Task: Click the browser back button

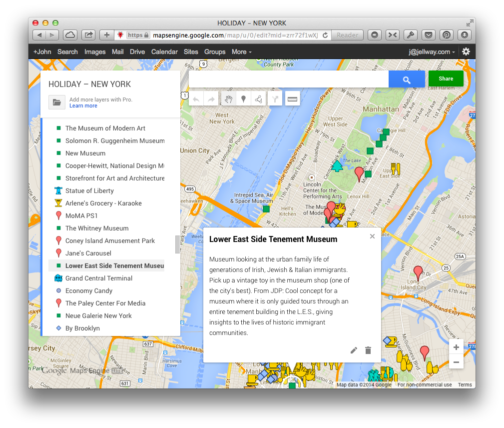Action: (x=39, y=35)
